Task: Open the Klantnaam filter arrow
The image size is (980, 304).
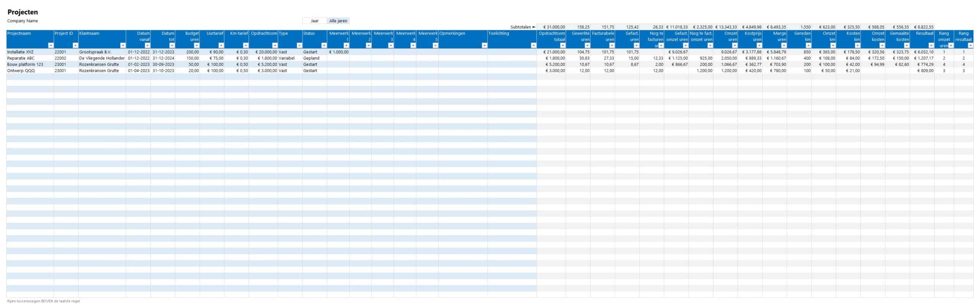Action: click(x=122, y=46)
